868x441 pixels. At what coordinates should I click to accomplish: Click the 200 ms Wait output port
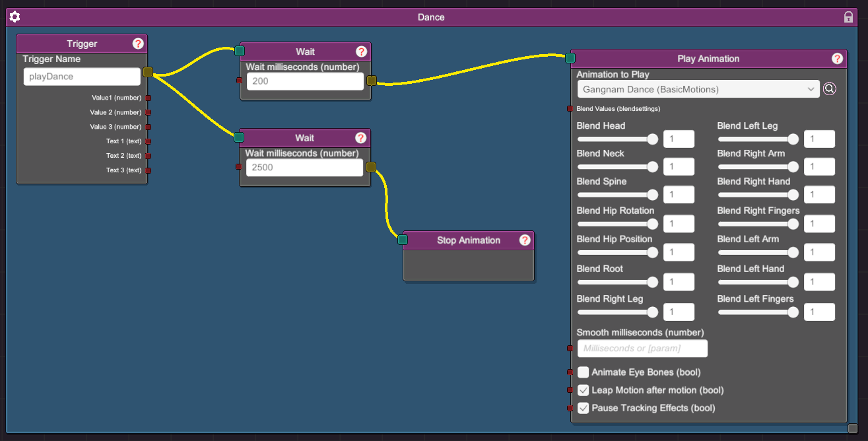pyautogui.click(x=371, y=81)
